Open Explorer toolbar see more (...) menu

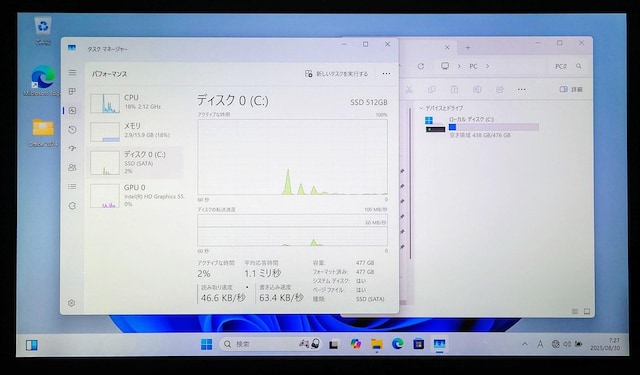pyautogui.click(x=522, y=90)
